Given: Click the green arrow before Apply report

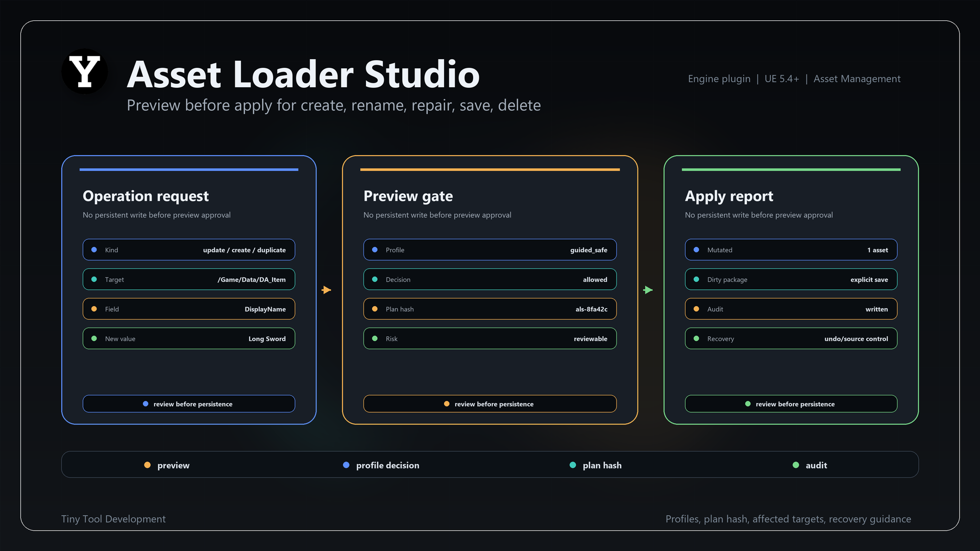Looking at the screenshot, I should pos(648,290).
